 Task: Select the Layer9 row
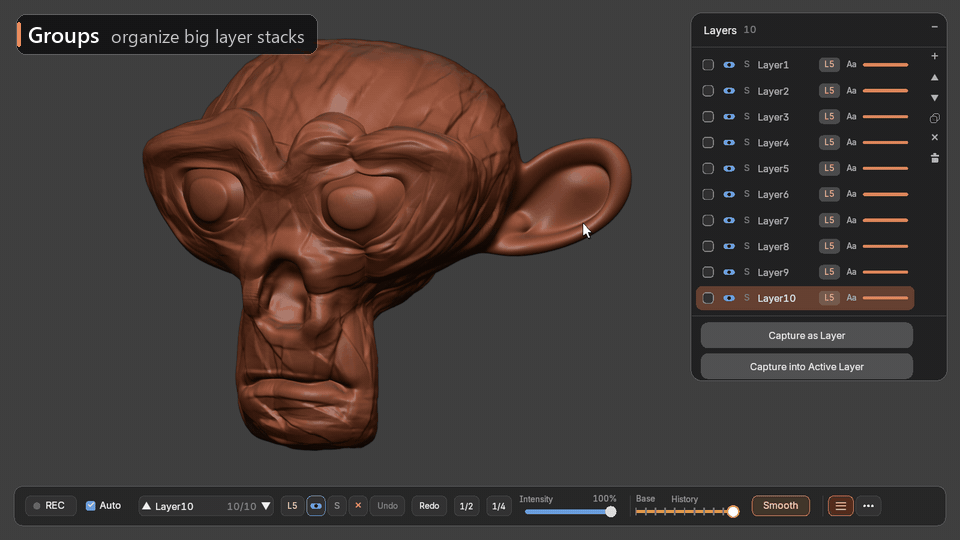805,272
